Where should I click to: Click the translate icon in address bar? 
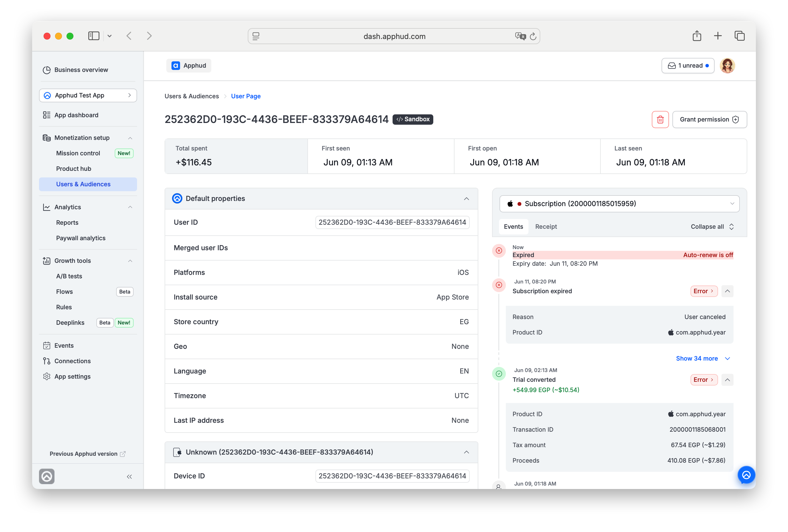click(x=520, y=36)
